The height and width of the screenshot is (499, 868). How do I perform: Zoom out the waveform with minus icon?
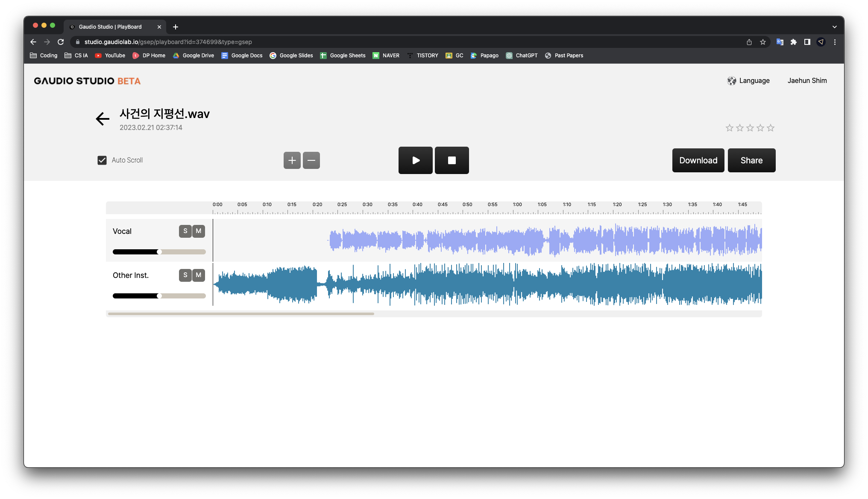311,160
